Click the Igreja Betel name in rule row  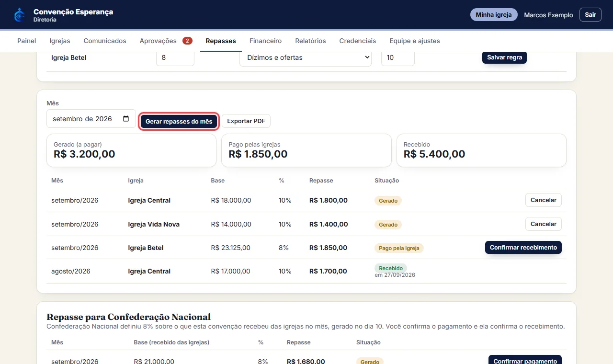[68, 57]
